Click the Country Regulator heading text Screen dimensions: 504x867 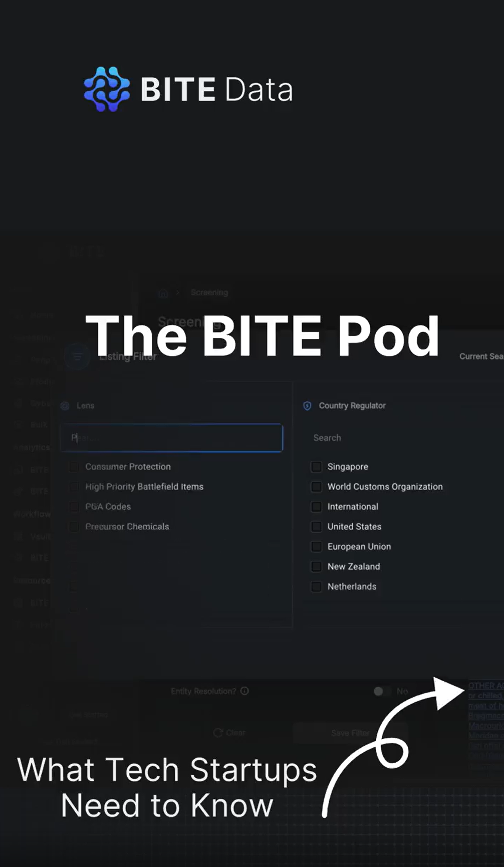pyautogui.click(x=352, y=405)
